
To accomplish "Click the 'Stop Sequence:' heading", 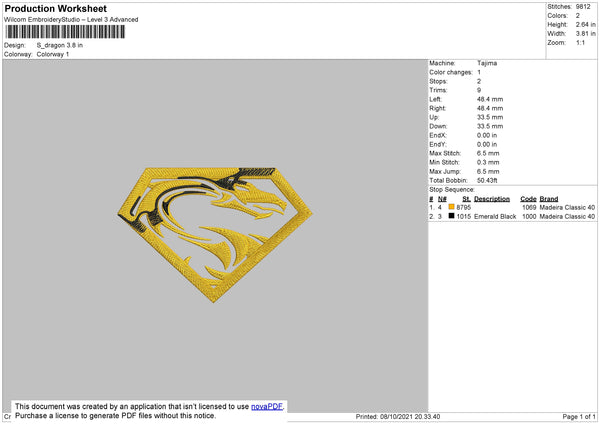I will point(452,189).
